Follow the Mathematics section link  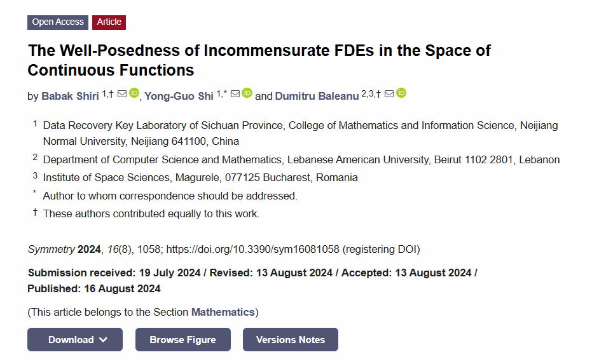[x=223, y=312]
